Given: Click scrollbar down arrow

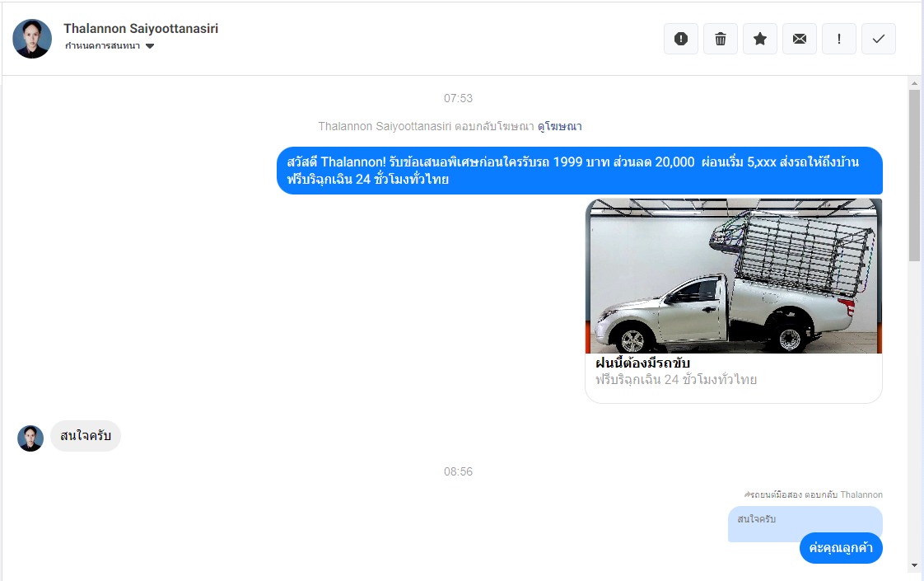Looking at the screenshot, I should 915,565.
